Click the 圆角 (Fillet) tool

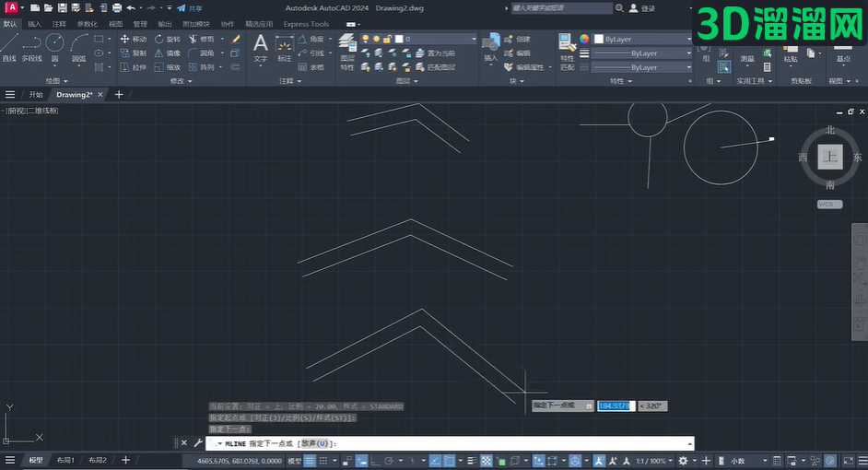tap(201, 53)
